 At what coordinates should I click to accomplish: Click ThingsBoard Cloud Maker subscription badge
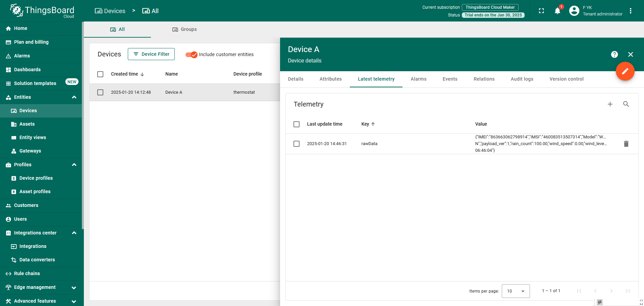click(490, 7)
